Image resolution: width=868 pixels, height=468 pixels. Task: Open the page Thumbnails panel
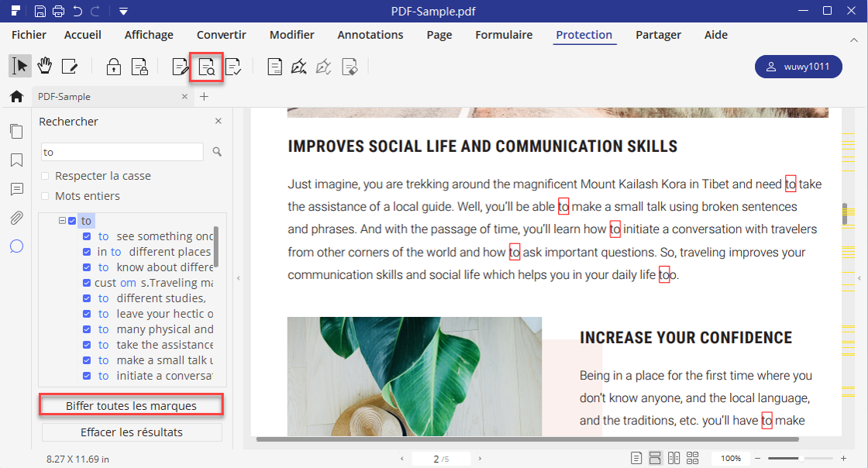click(x=16, y=131)
